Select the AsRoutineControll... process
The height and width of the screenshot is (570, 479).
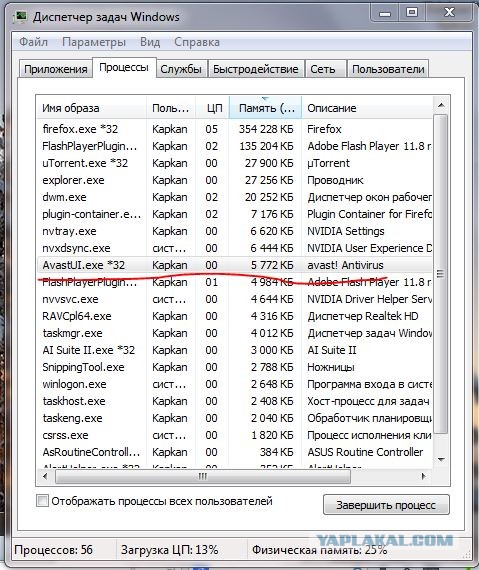pos(234,452)
